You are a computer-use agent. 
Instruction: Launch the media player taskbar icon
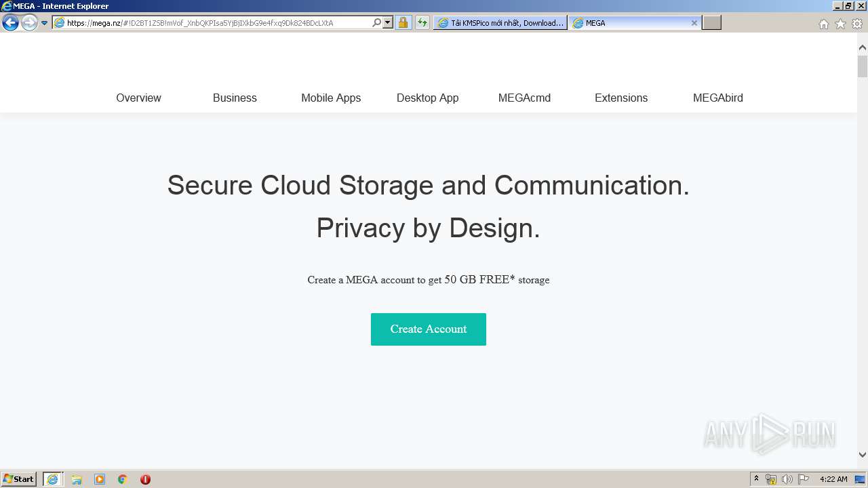point(100,479)
